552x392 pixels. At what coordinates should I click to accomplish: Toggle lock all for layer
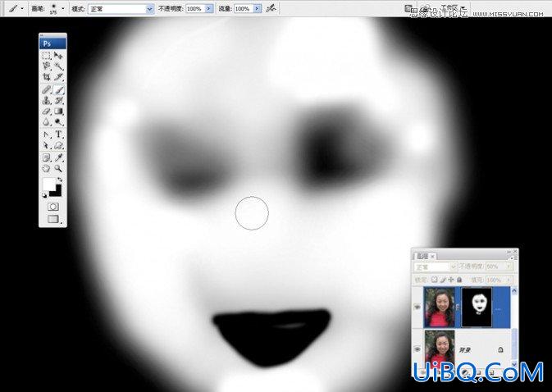(459, 280)
